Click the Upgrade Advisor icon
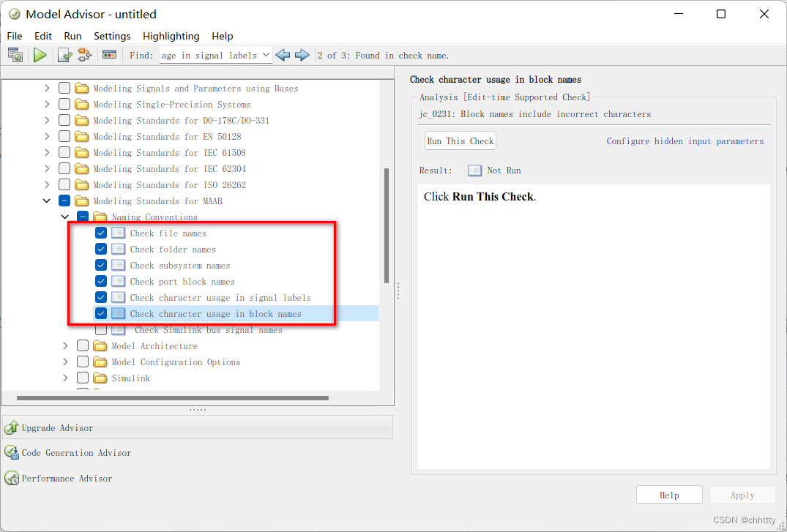 click(x=11, y=427)
